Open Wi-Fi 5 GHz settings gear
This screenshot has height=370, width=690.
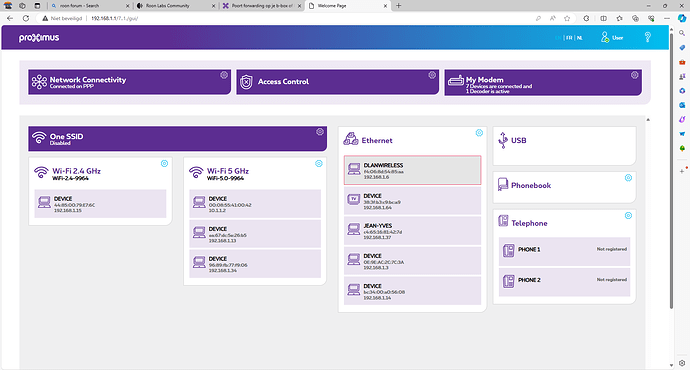click(x=319, y=164)
